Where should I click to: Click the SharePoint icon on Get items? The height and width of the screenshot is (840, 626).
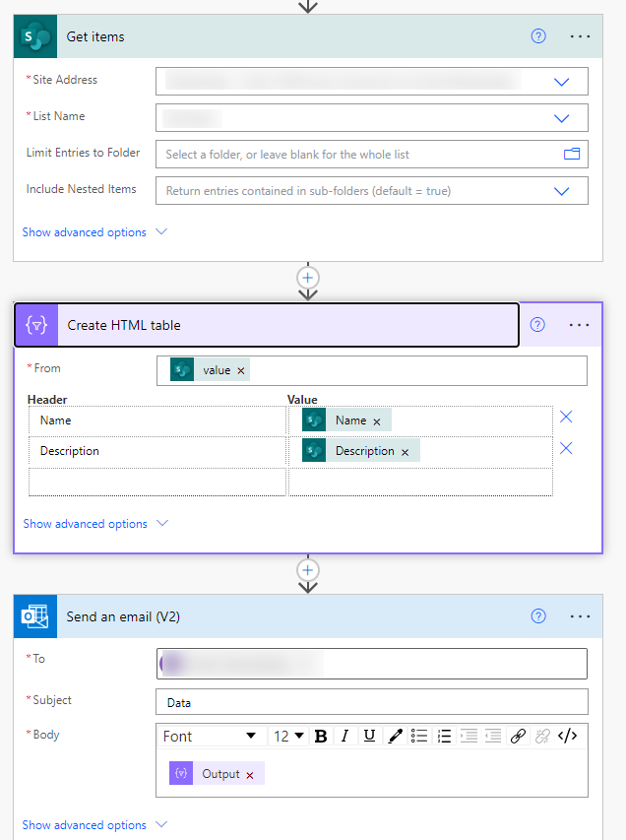pos(35,36)
